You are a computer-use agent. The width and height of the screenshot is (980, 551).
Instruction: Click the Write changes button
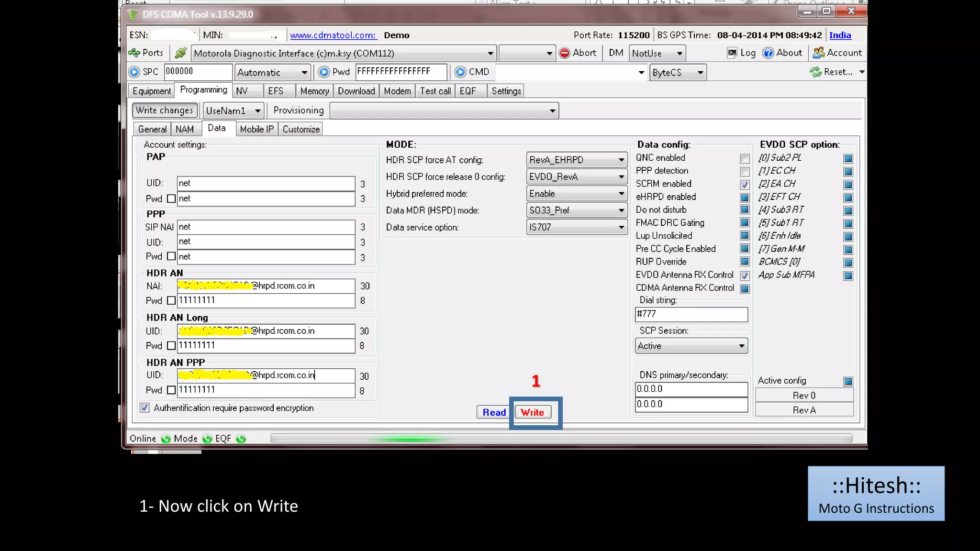(x=165, y=110)
